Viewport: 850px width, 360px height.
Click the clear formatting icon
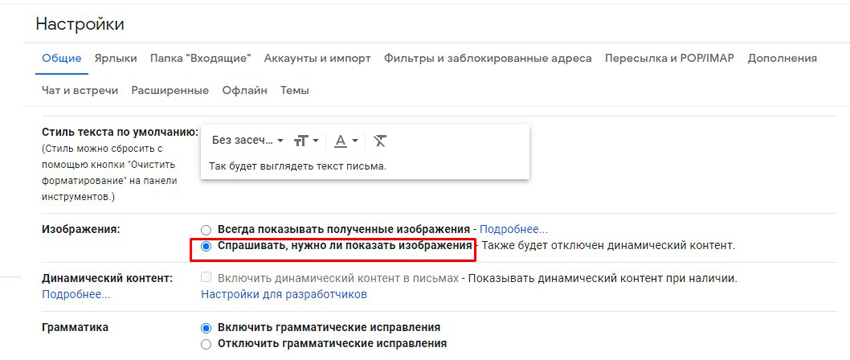click(x=381, y=141)
